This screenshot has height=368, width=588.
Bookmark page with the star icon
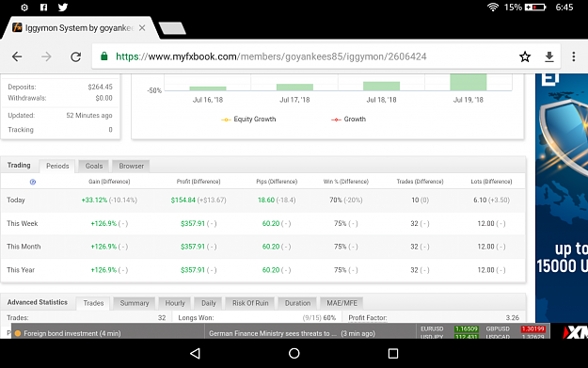(525, 56)
